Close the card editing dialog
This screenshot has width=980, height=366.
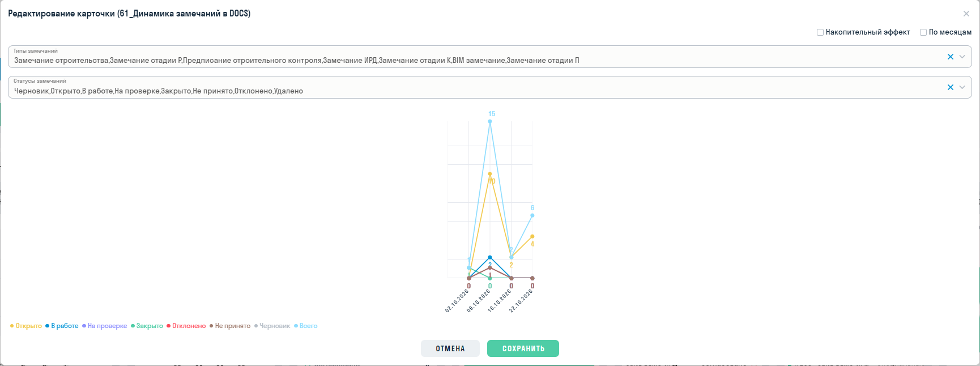(x=966, y=14)
